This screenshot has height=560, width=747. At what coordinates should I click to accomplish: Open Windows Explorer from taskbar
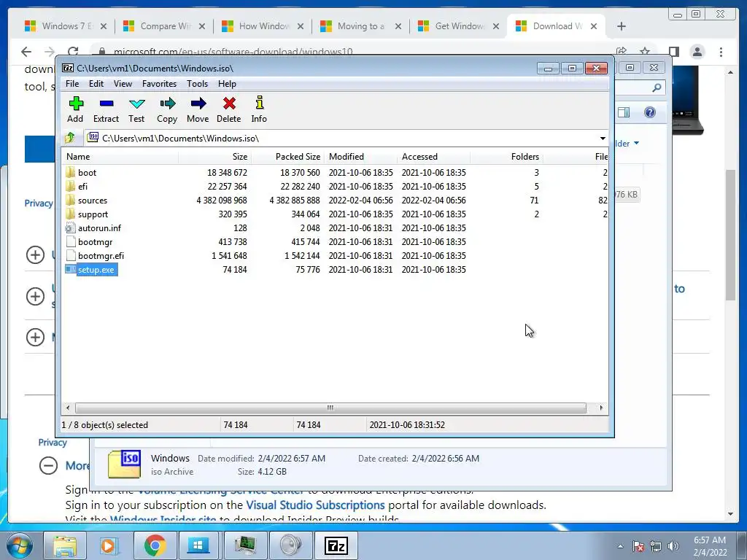click(x=65, y=545)
